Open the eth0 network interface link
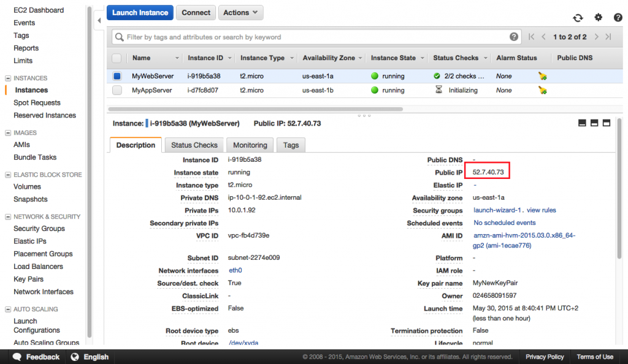 click(x=235, y=270)
